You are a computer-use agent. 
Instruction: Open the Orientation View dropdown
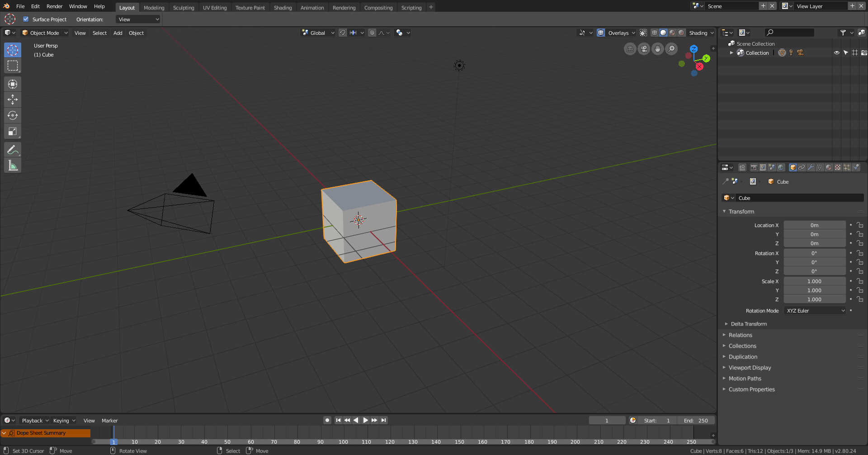coord(138,19)
